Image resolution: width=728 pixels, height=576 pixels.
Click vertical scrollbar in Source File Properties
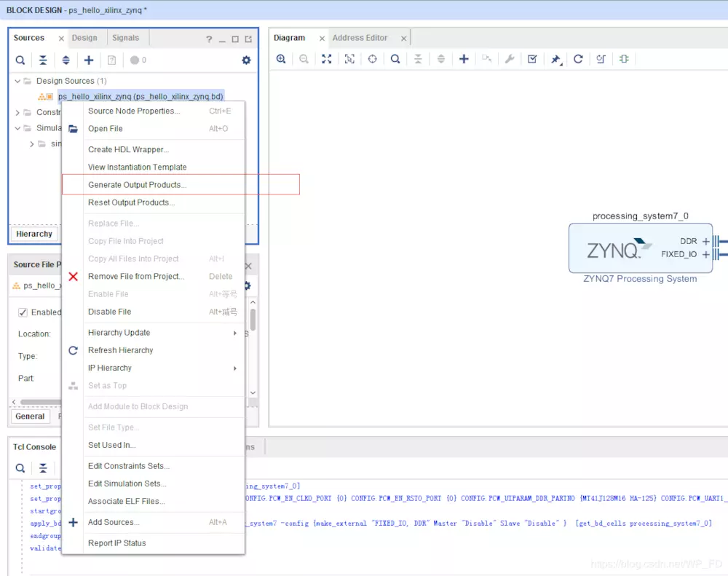point(253,320)
